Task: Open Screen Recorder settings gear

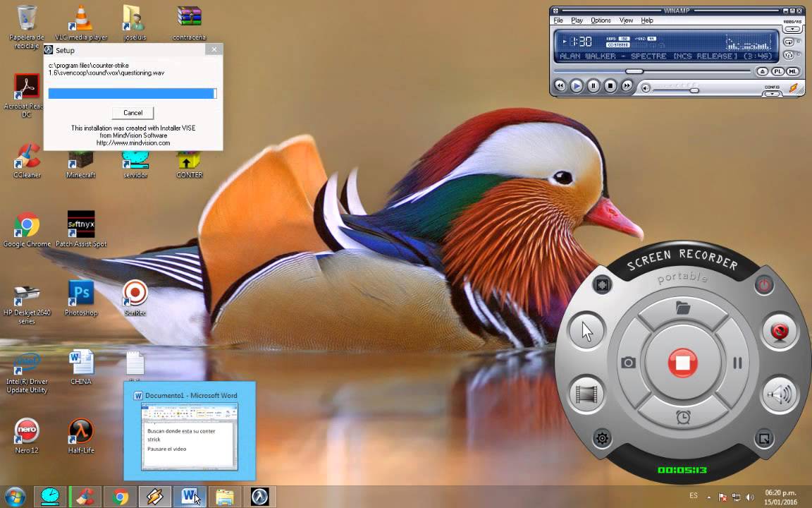Action: coord(602,439)
